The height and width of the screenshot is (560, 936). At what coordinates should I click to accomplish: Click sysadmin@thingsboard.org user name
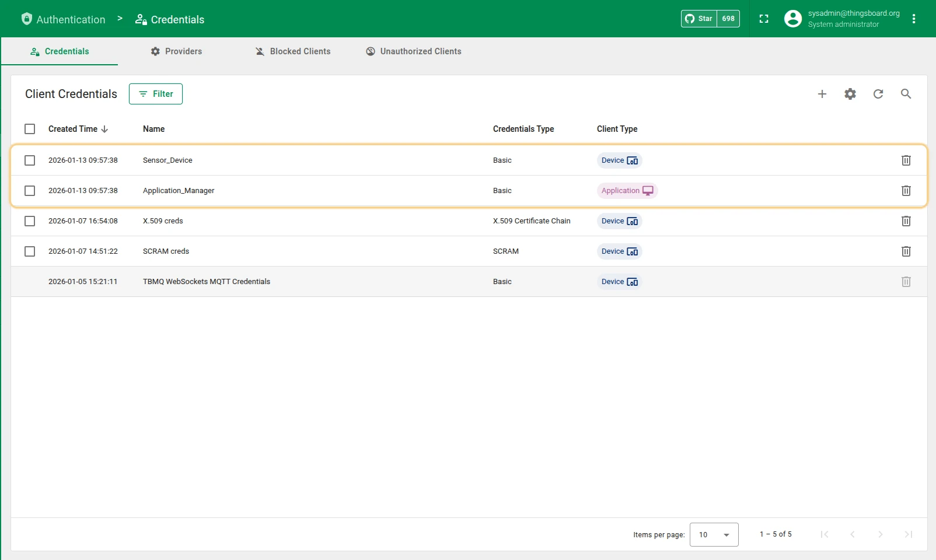coord(854,13)
